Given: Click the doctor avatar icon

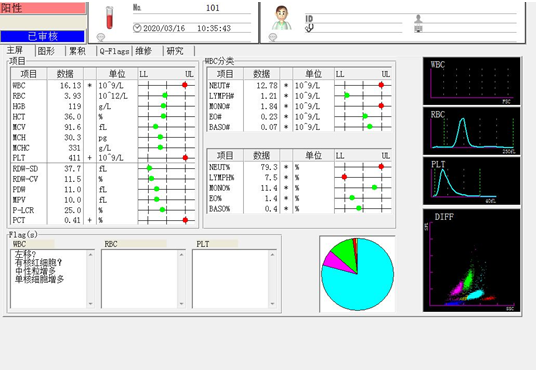Looking at the screenshot, I should coord(282,18).
